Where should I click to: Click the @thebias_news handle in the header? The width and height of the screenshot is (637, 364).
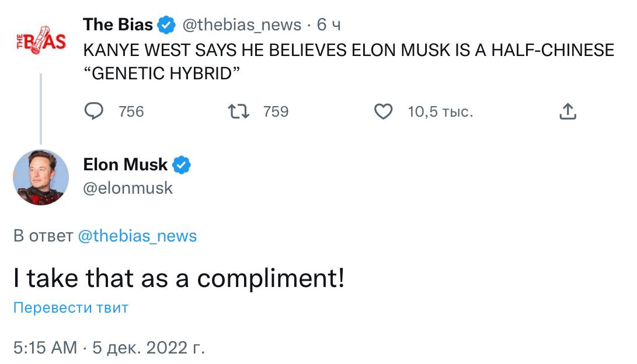(x=242, y=25)
